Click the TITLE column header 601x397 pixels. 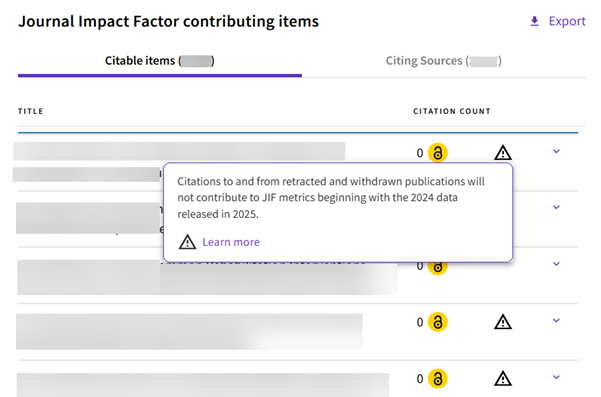(31, 111)
